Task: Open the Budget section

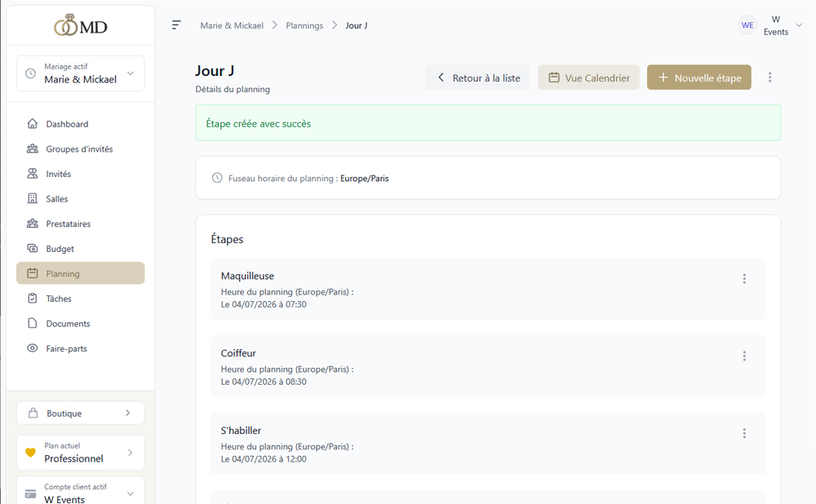Action: click(80, 249)
